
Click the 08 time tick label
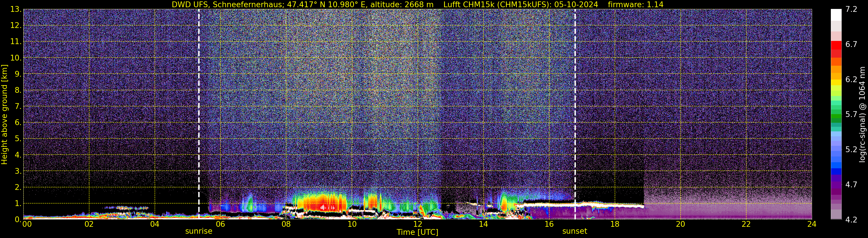point(286,224)
